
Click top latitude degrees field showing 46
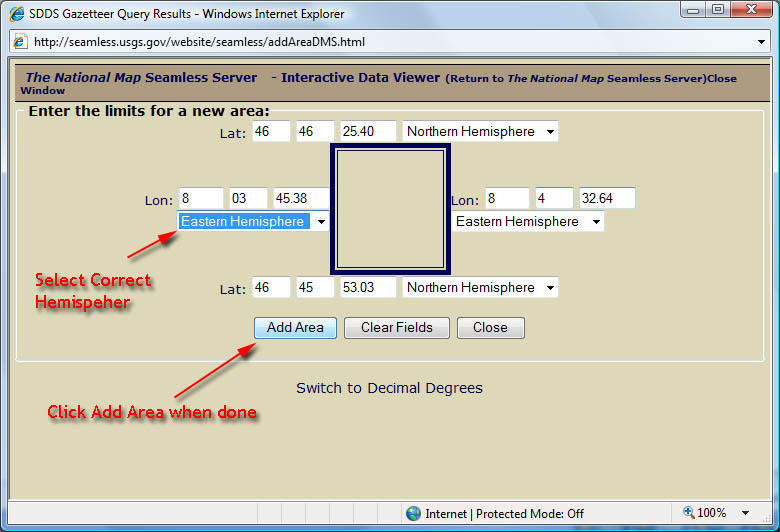(271, 131)
